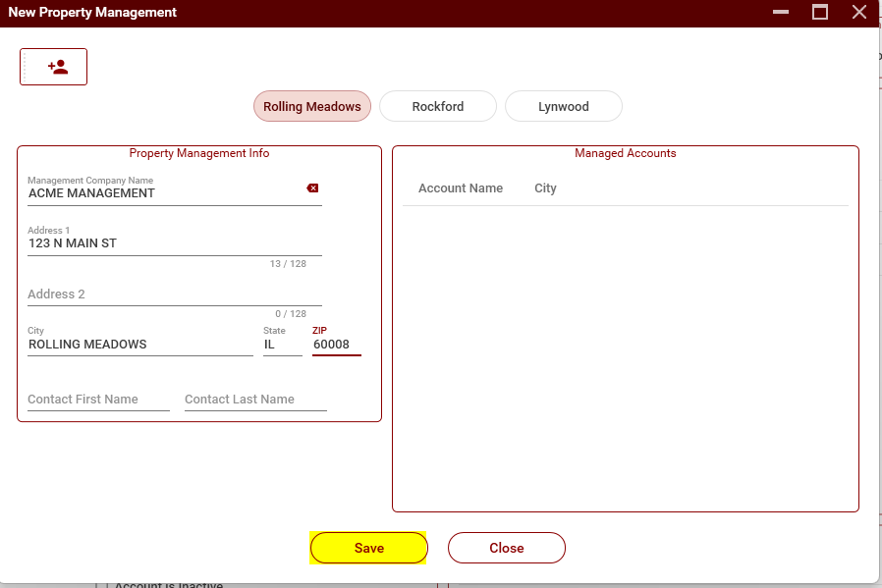Screen dimensions: 882x588
Task: Select the City field with ROLLING MEADOWS
Action: [x=139, y=345]
